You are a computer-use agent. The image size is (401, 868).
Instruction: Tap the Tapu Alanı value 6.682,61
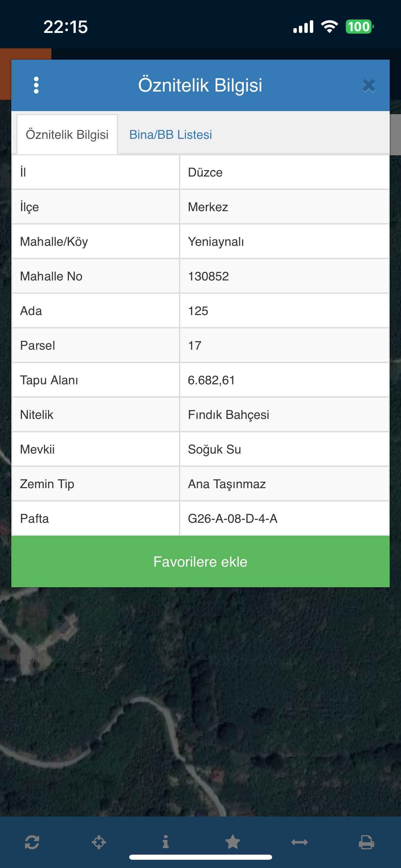pos(211,380)
